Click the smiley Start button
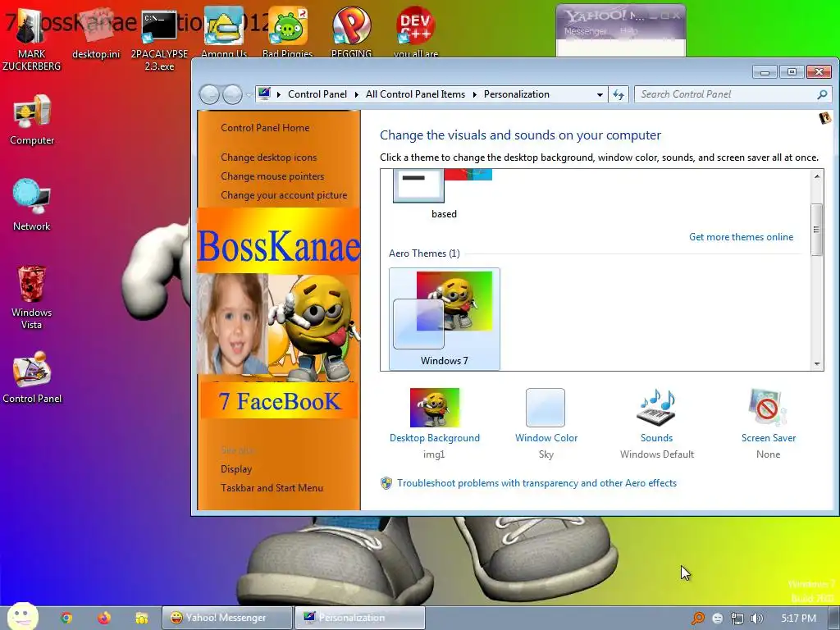The width and height of the screenshot is (840, 630). pos(22,617)
